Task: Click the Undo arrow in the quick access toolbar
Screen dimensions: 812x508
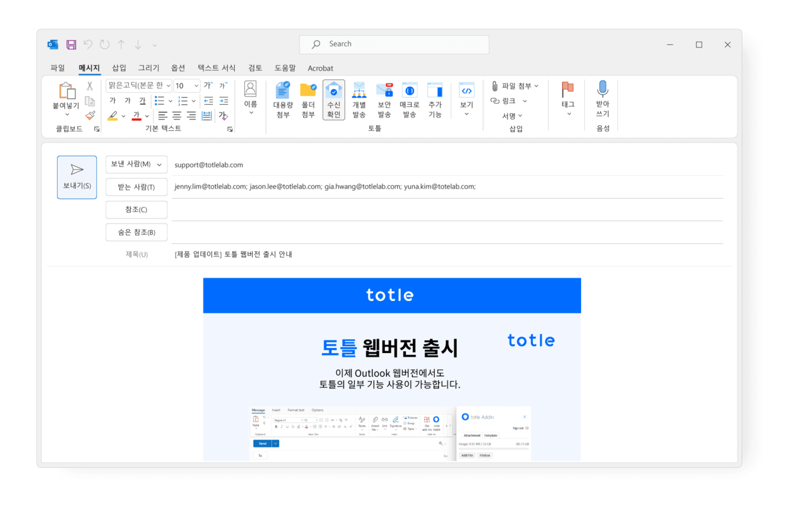Action: tap(88, 44)
